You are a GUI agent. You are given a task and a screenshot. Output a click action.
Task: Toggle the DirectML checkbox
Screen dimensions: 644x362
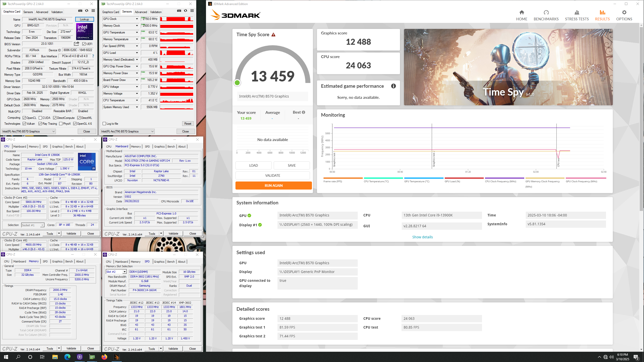click(79, 118)
